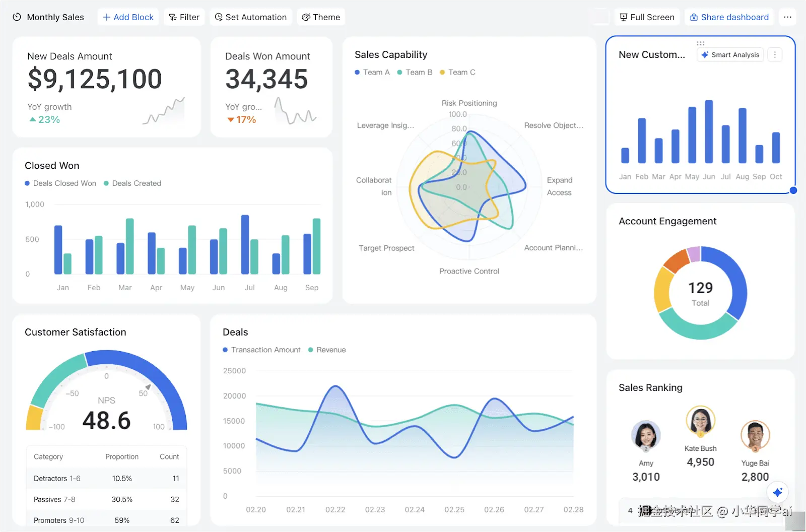Click the sparkline in Deals Won Amount card
Viewport: 806px width, 532px height.
(295, 111)
